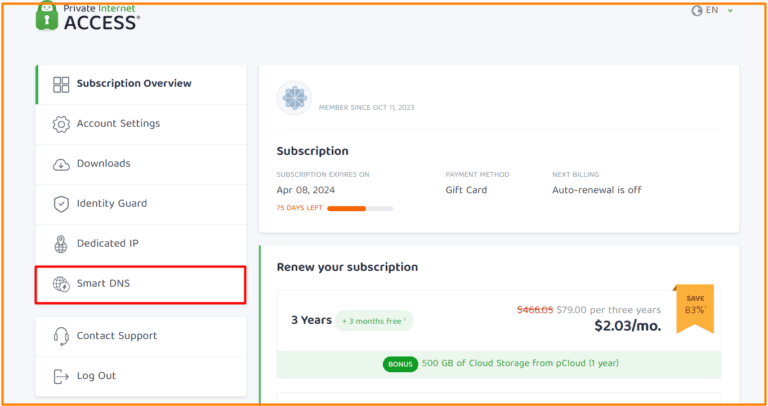Screen dimensions: 768x406
Task: Click the Downloads cloud icon
Action: (x=60, y=164)
